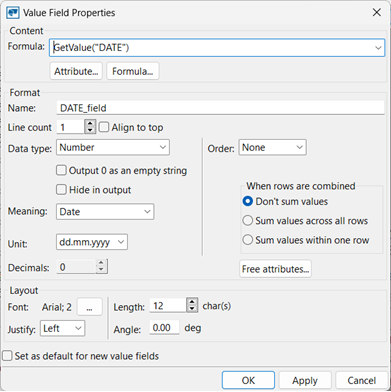This screenshot has height=392, width=391.
Task: Open the Unit dd.mm.yyyy dropdown
Action: (92, 242)
